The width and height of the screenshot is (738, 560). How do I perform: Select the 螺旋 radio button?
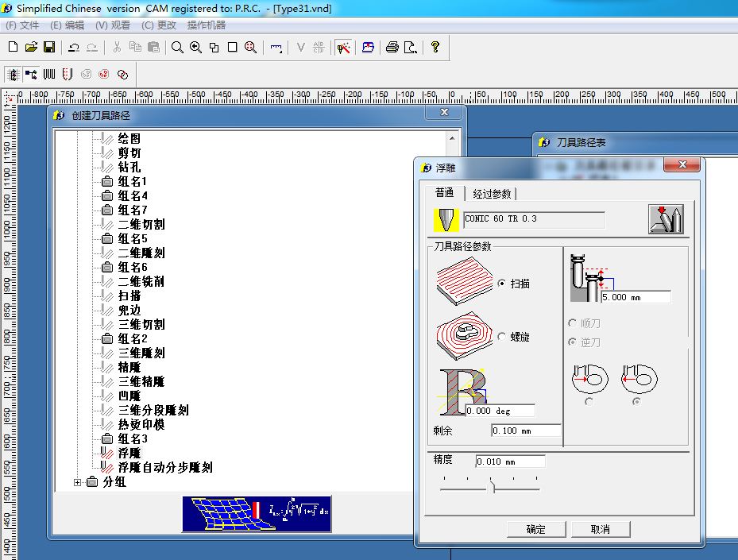coord(502,337)
